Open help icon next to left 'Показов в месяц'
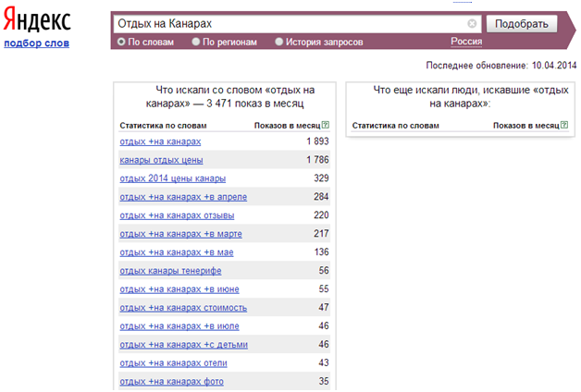Image resolution: width=581 pixels, height=392 pixels. 326,125
